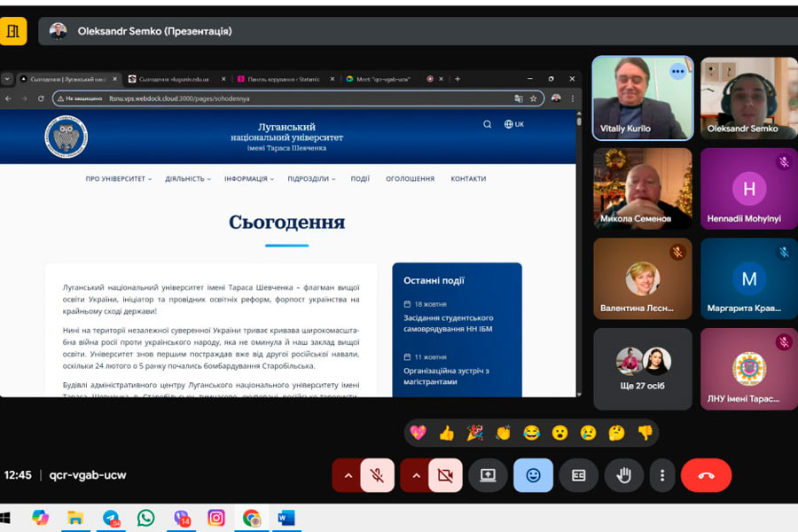Expand the camera settings arrow
Image resolution: width=798 pixels, height=532 pixels.
click(x=416, y=475)
